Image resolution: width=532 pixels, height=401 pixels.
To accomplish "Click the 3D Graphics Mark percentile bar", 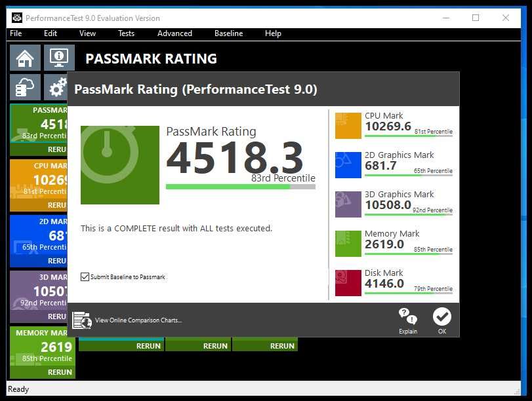I will [409, 214].
